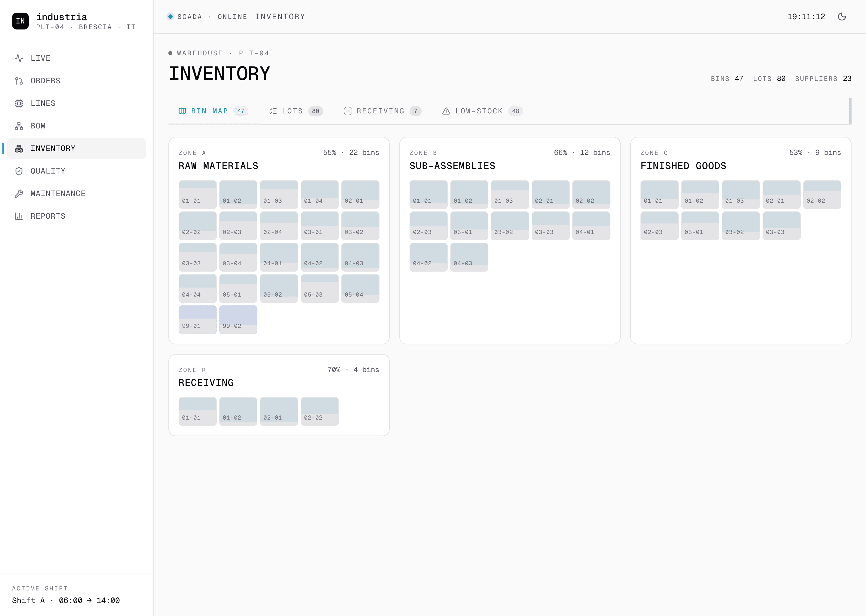This screenshot has height=616, width=866.
Task: Click the Raw Materials zone heading
Action: [x=218, y=166]
